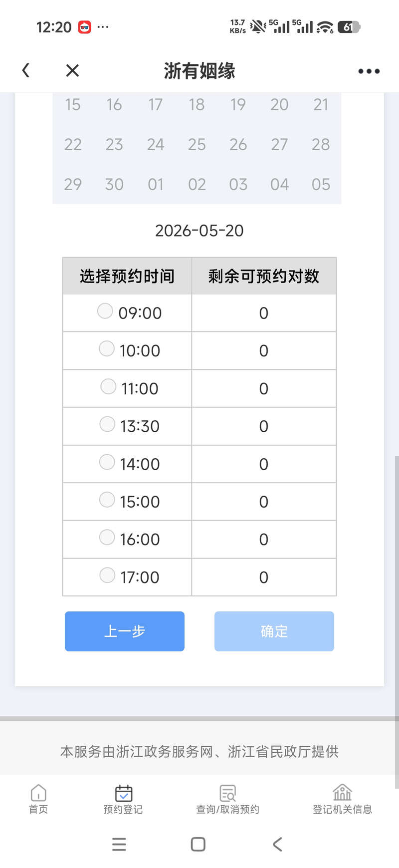The image size is (399, 868).
Task: Pick date 28 in the calendar
Action: point(321,144)
